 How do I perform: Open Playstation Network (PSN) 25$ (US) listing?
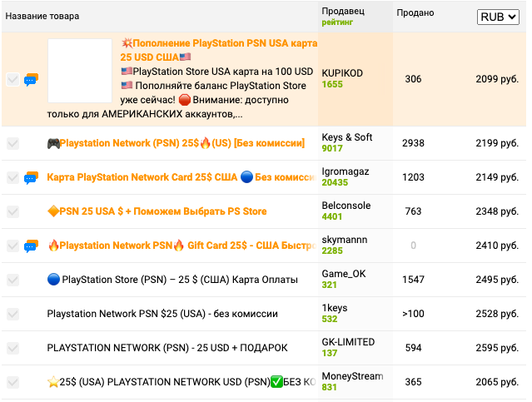point(181,143)
